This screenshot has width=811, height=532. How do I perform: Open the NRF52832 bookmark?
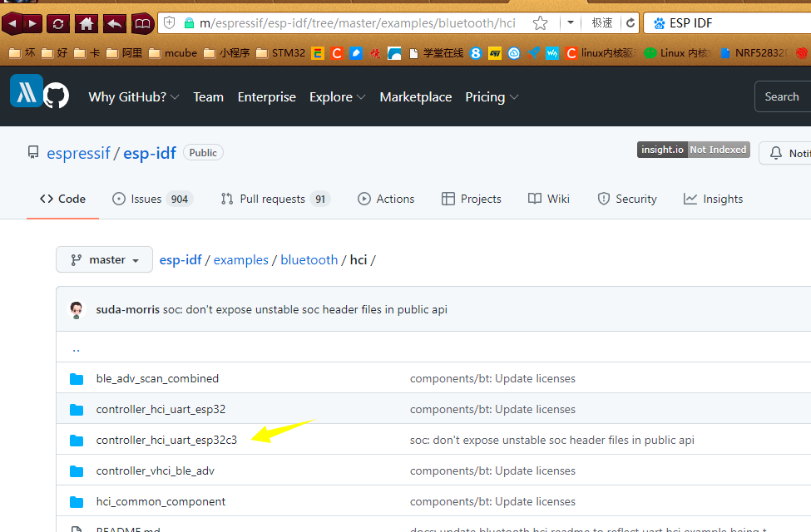754,52
